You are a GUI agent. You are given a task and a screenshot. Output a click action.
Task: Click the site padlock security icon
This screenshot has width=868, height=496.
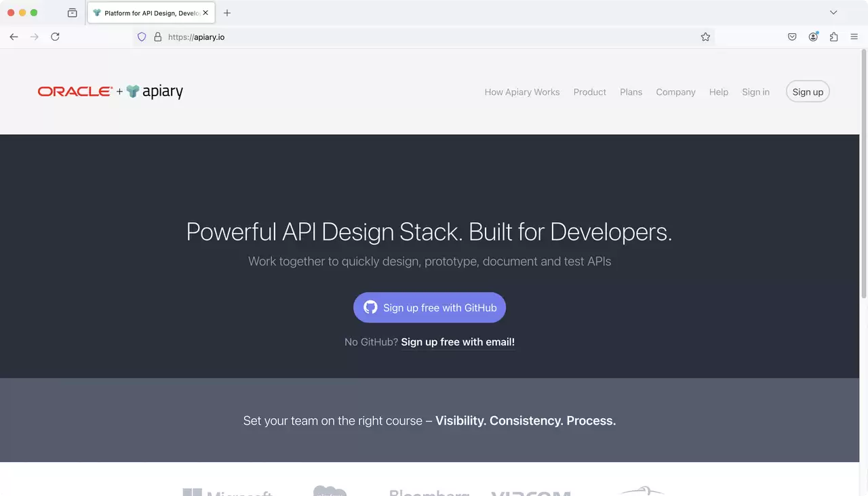click(x=157, y=37)
